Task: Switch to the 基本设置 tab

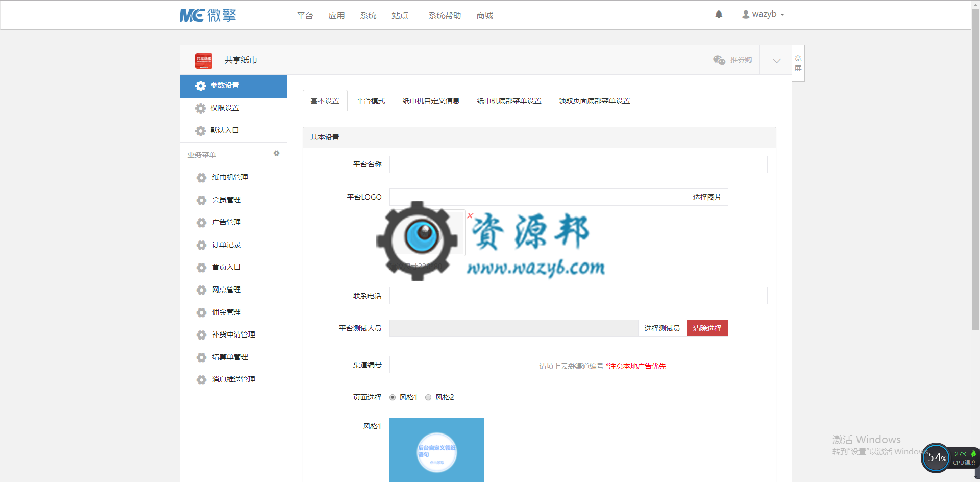Action: pyautogui.click(x=325, y=101)
